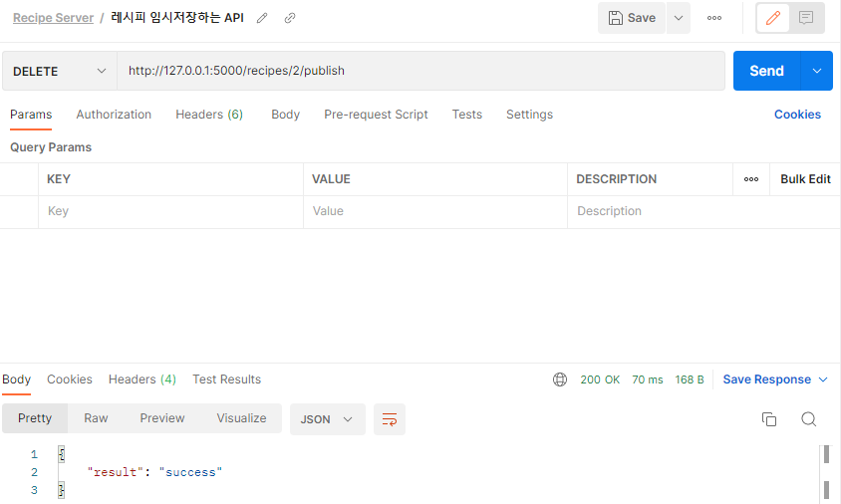Click the Value input cell
Viewport: 841px width, 504px height.
pos(435,211)
